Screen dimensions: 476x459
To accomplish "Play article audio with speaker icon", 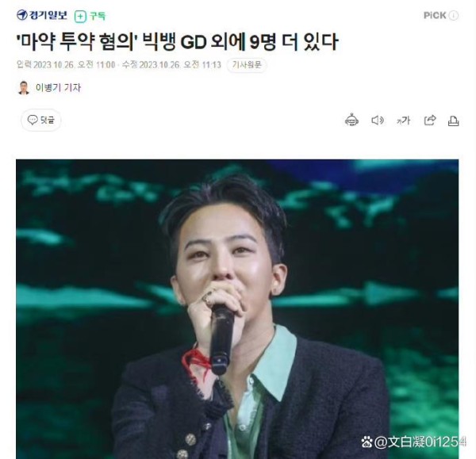I will coord(378,120).
